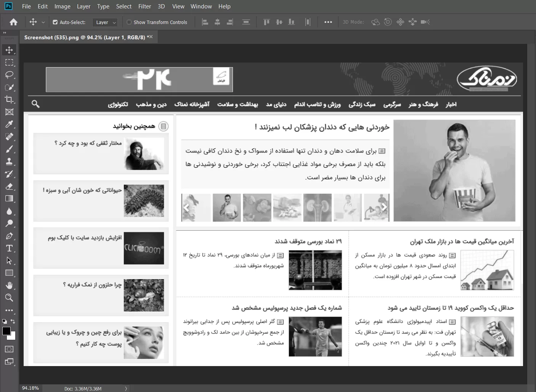The height and width of the screenshot is (392, 536).
Task: Select the Gradient tool
Action: (x=9, y=199)
